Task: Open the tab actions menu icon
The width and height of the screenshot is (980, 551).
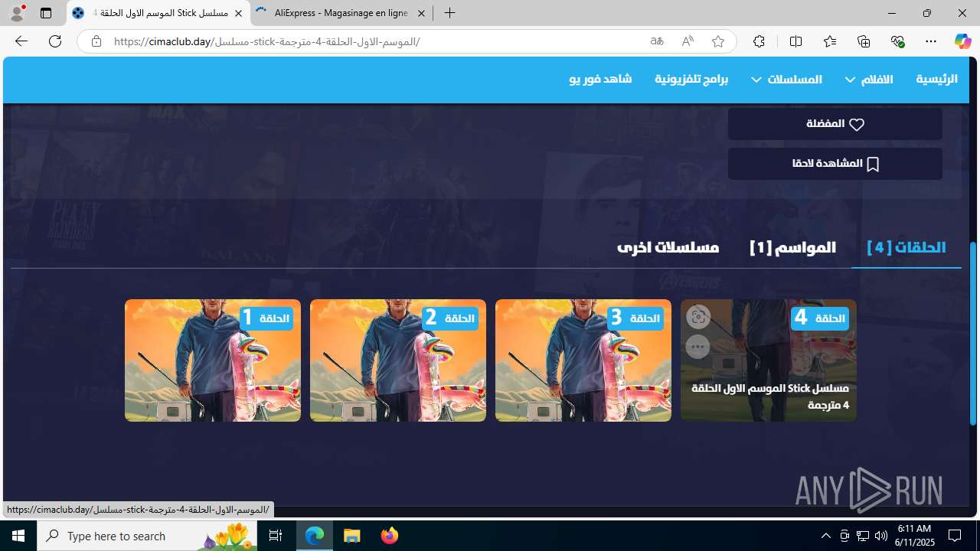Action: point(46,13)
